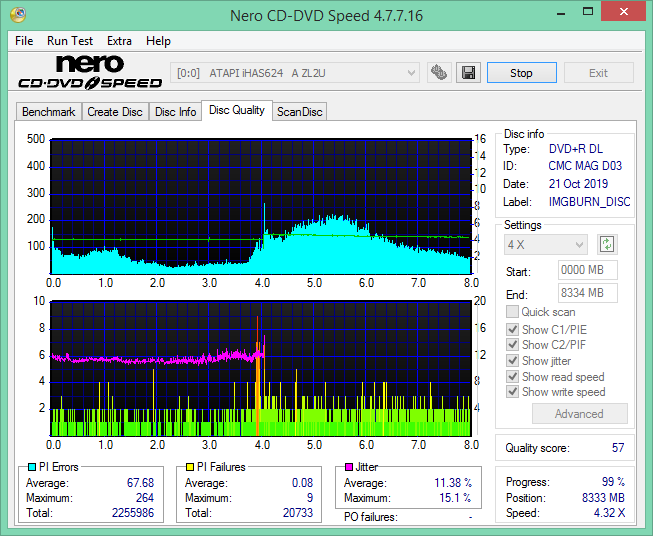Click the save floppy disk icon

[x=469, y=73]
